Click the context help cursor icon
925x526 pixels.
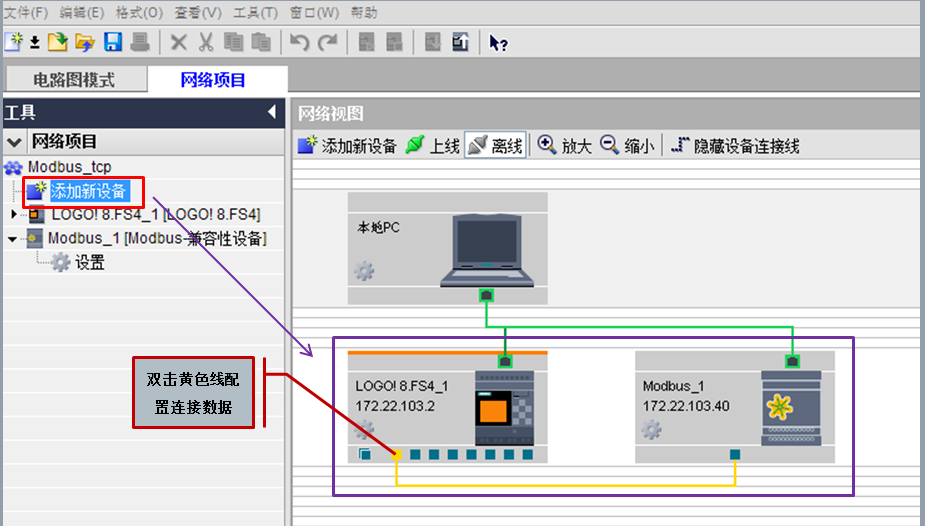498,43
